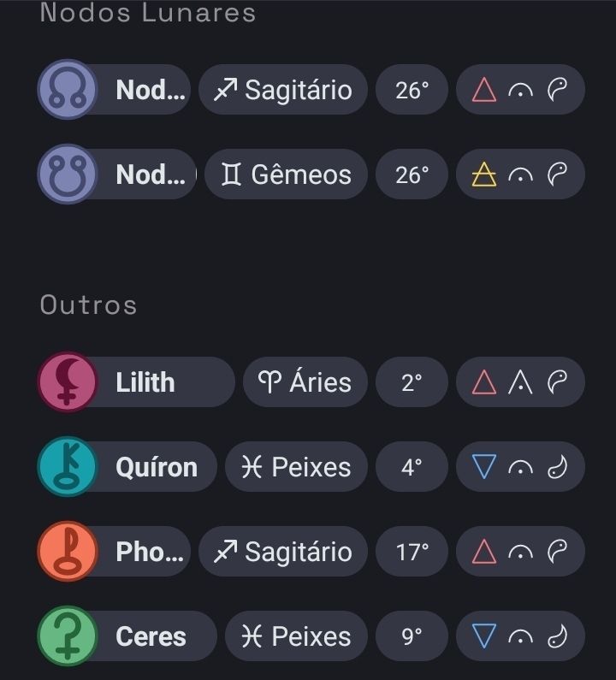Select the Quíron name label

click(157, 467)
